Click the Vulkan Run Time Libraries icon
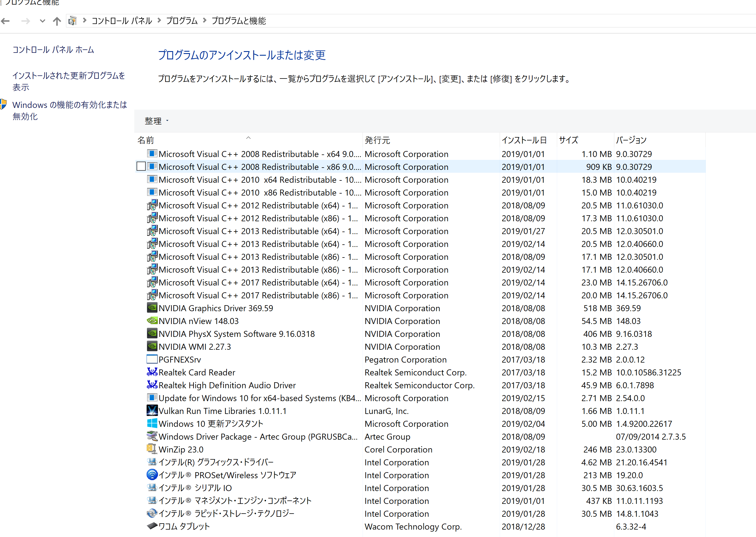The image size is (756, 537). (152, 410)
